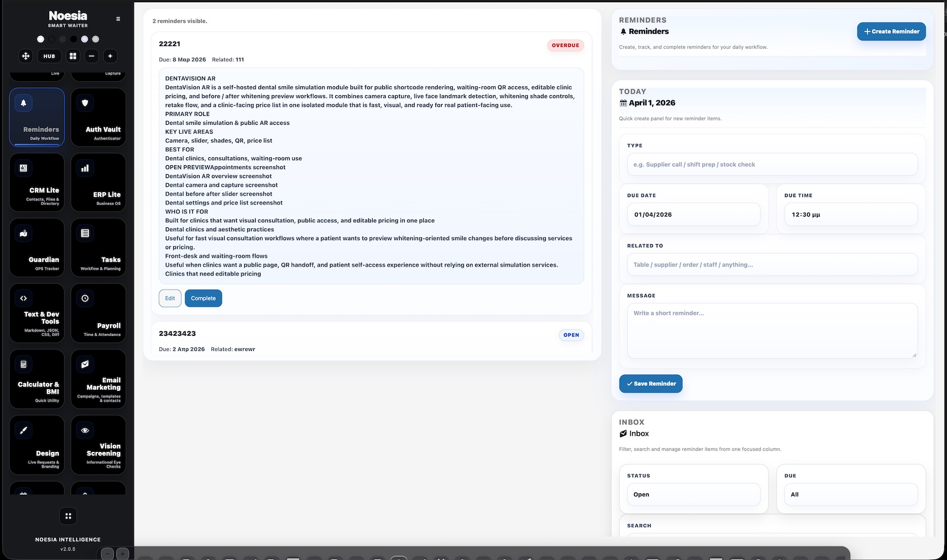Click the Create Reminder button
Image resolution: width=947 pixels, height=560 pixels.
point(891,31)
